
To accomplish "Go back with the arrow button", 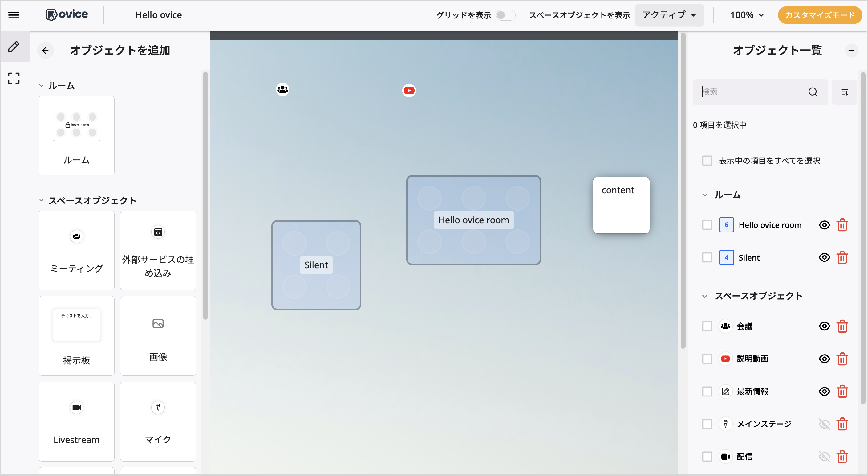I will point(46,51).
